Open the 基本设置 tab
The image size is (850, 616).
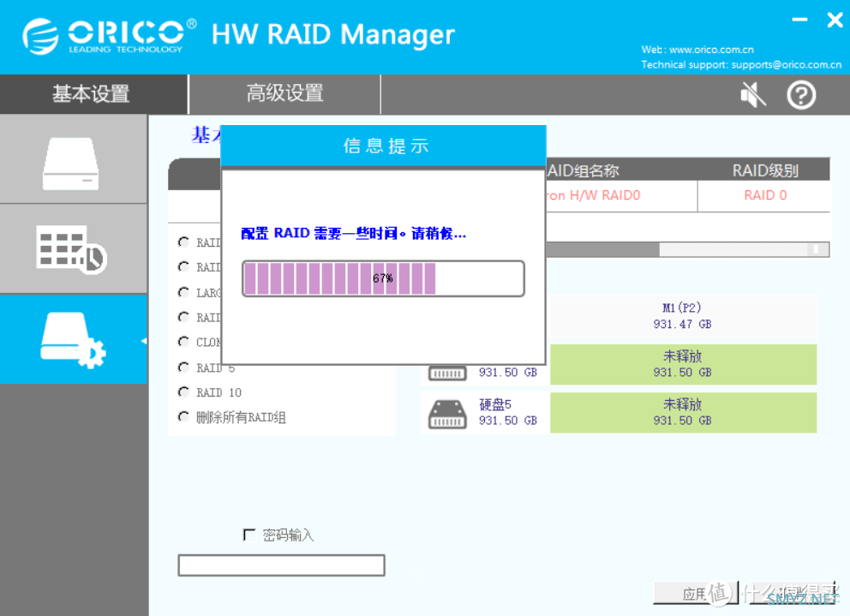[x=93, y=93]
